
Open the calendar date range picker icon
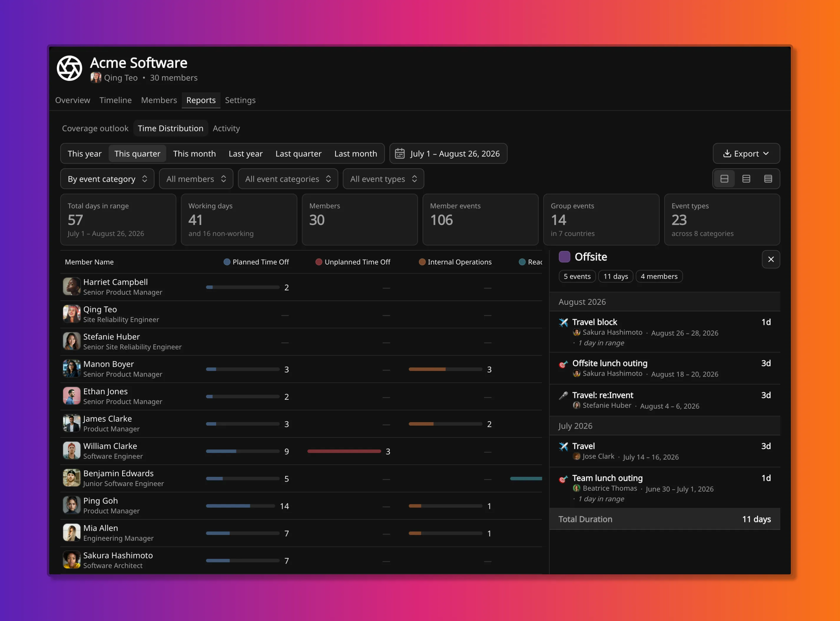(x=400, y=154)
